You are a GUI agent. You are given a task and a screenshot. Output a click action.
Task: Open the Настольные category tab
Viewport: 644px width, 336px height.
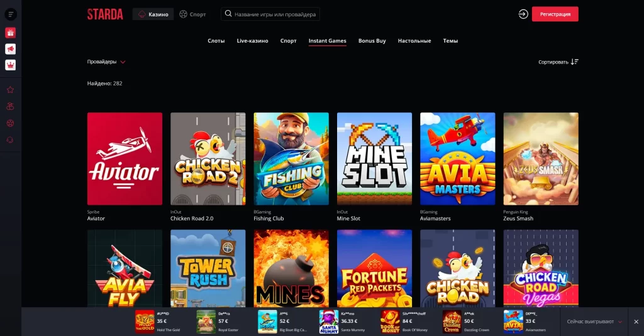tap(414, 41)
